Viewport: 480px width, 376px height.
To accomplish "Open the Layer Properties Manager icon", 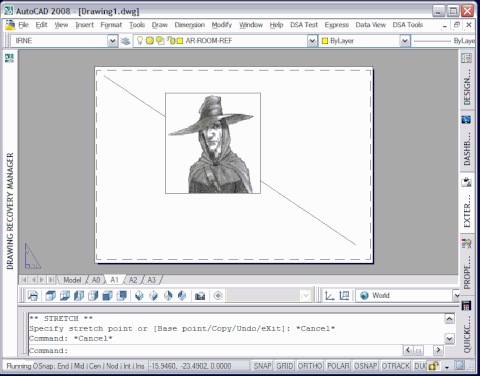I will pos(125,41).
